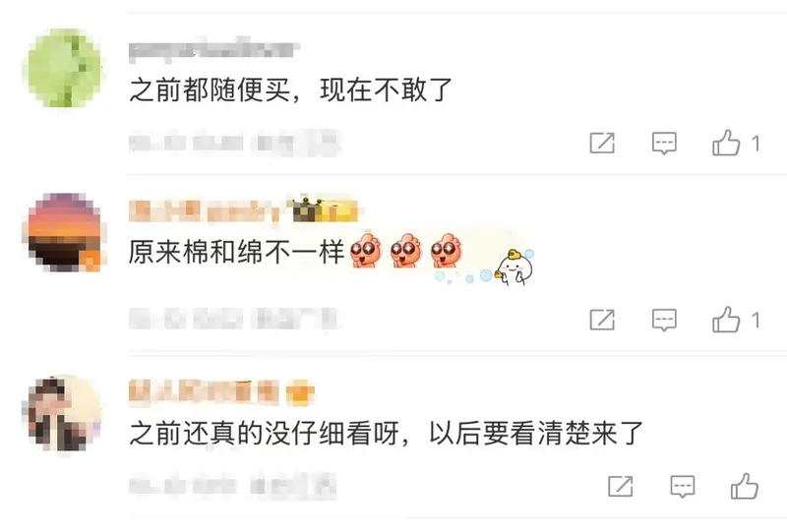This screenshot has width=787, height=532.
Task: Open the green pixelated avatar profile
Action: click(64, 68)
